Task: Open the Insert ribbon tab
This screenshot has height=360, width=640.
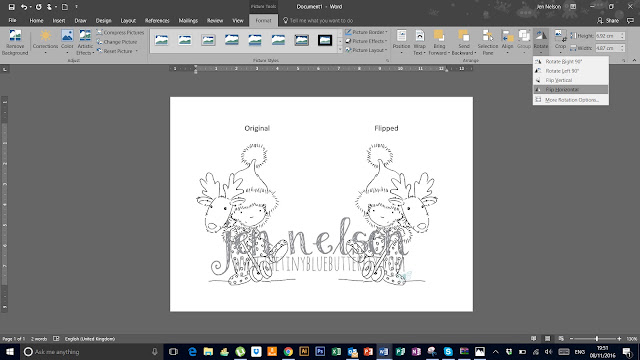Action: (x=59, y=20)
